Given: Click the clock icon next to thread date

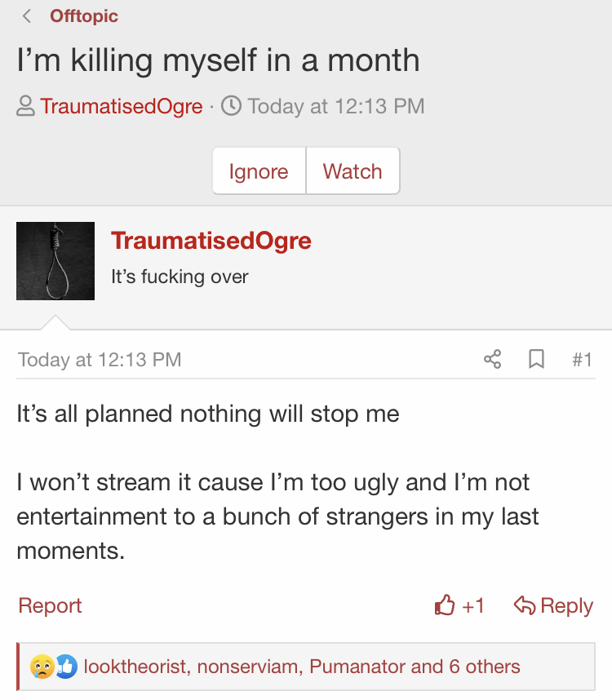Looking at the screenshot, I should pyautogui.click(x=231, y=106).
